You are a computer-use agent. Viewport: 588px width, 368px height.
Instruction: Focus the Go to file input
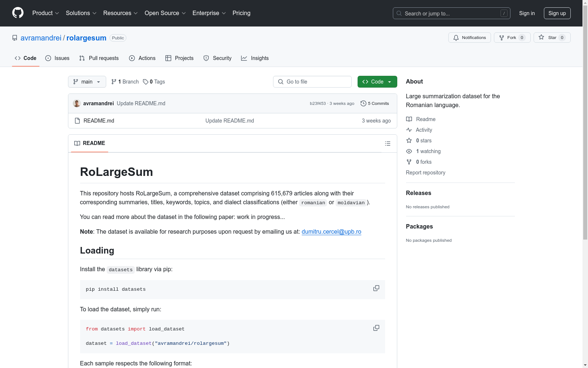coord(312,82)
